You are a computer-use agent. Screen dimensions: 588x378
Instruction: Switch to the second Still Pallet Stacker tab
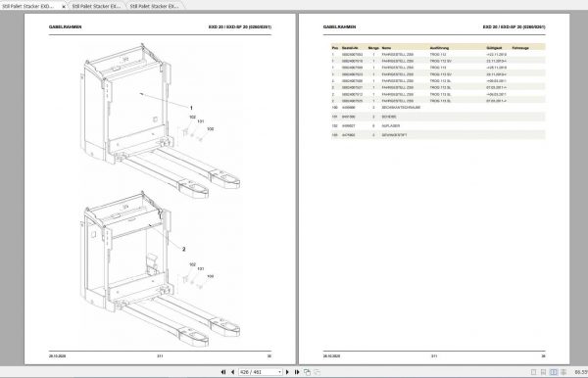96,6
